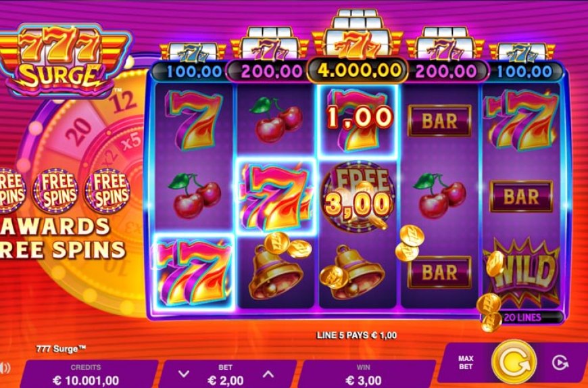
Task: Click the cherries symbol on reel four
Action: coord(439,195)
